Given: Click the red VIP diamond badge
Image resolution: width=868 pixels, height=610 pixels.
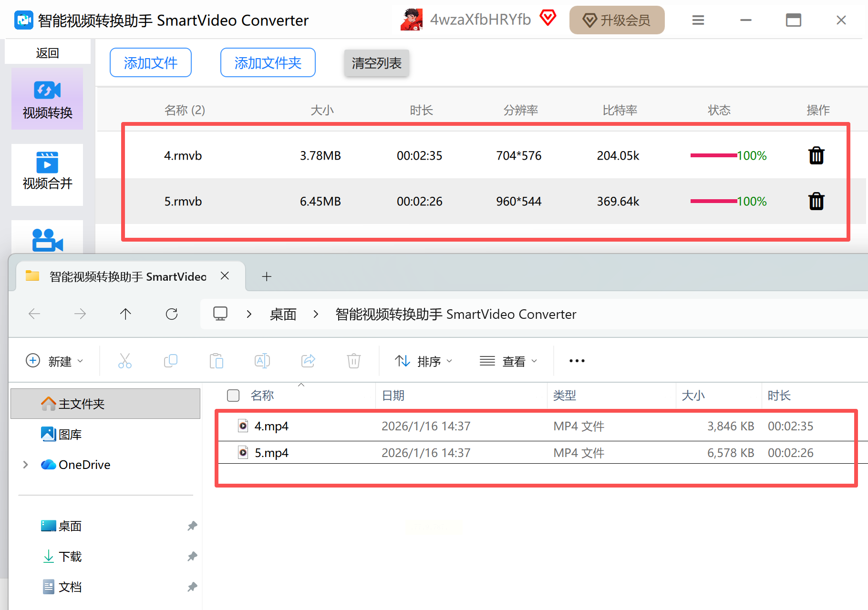Looking at the screenshot, I should [548, 19].
